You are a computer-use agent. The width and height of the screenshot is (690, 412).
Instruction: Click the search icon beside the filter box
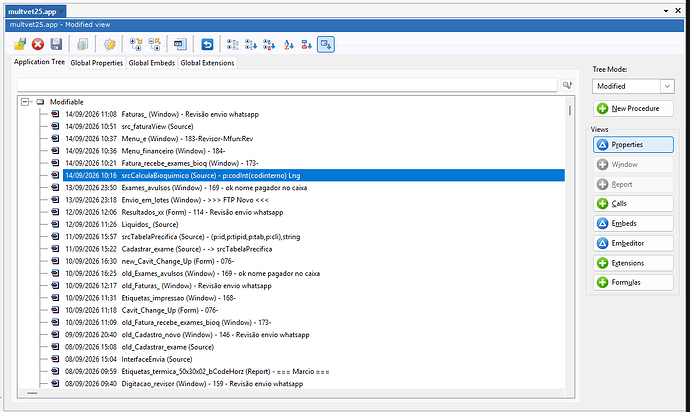567,85
